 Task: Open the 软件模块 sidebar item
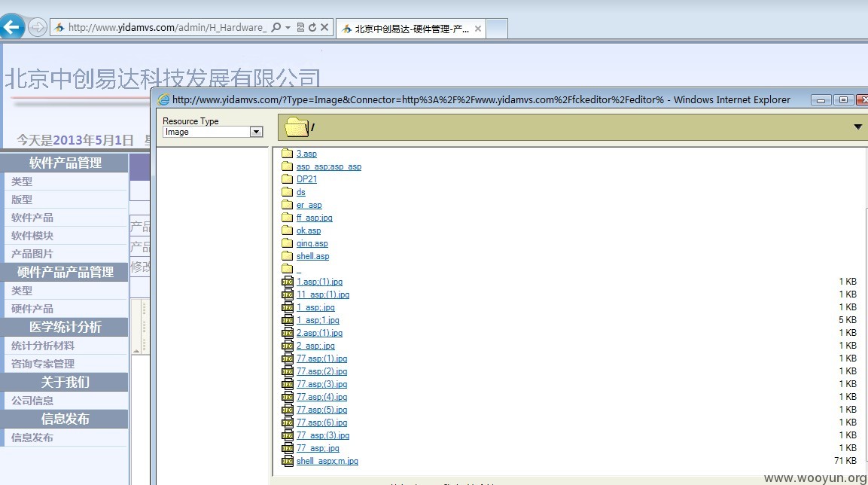click(x=32, y=236)
